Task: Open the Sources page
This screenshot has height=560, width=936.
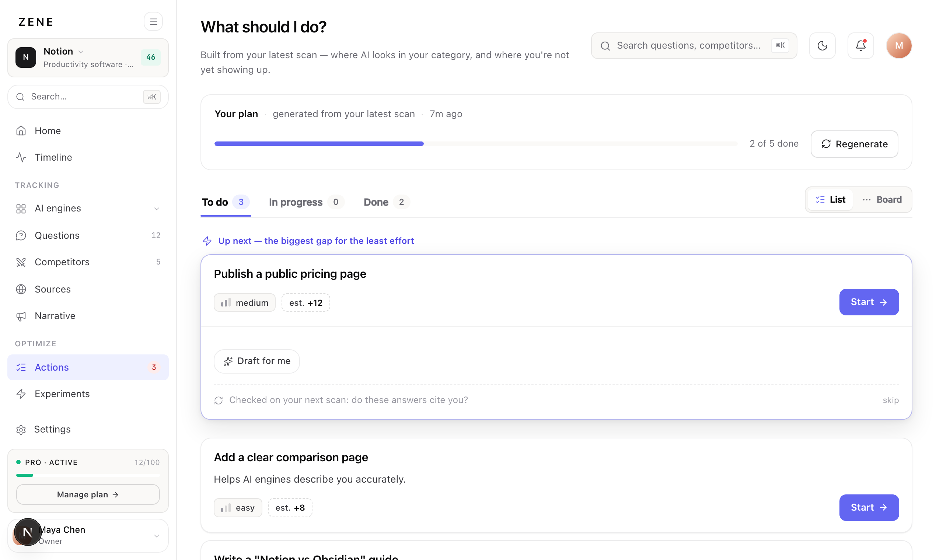Action: click(x=88, y=289)
